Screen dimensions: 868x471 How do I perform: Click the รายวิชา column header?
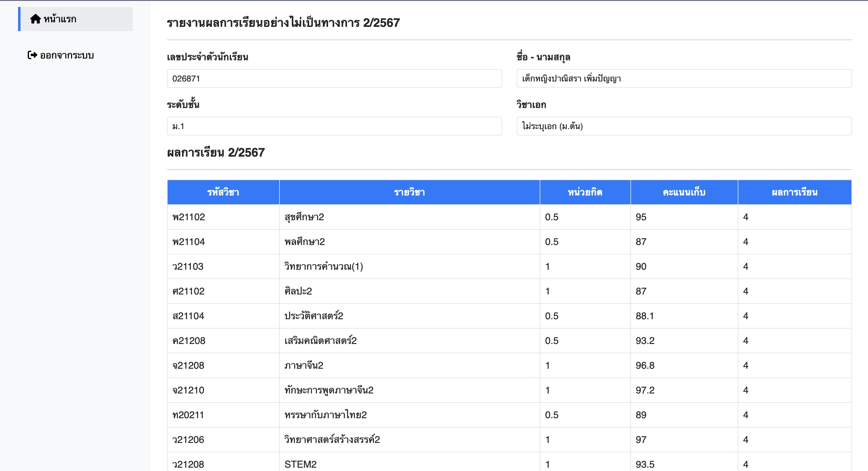coord(409,192)
